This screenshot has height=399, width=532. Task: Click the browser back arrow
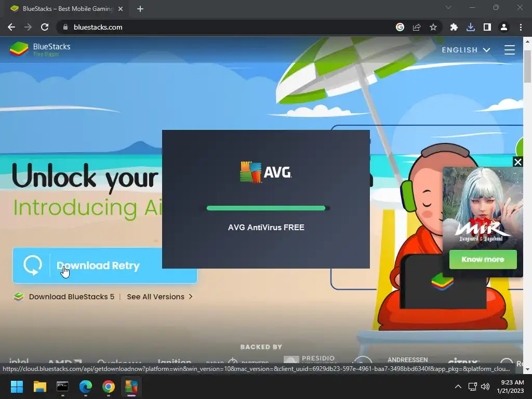pyautogui.click(x=11, y=27)
